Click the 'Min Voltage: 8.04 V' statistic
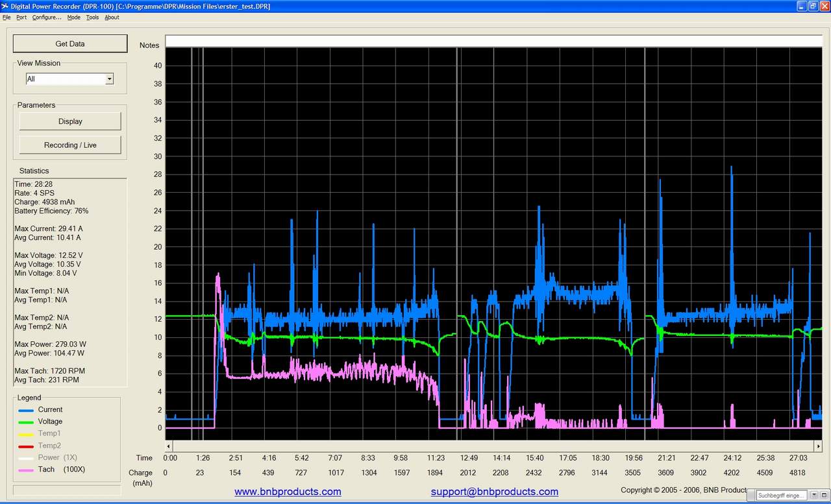Image resolution: width=831 pixels, height=504 pixels. (46, 273)
